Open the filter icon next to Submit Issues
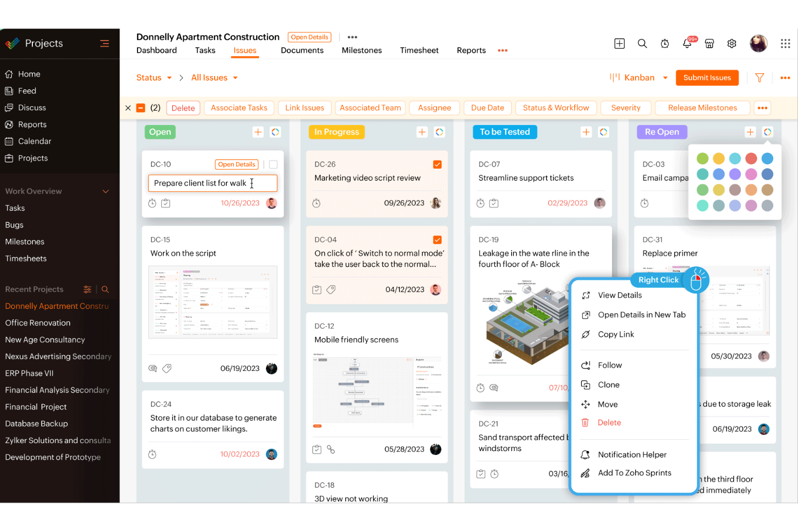Image resolution: width=798 pixels, height=532 pixels. click(x=759, y=78)
